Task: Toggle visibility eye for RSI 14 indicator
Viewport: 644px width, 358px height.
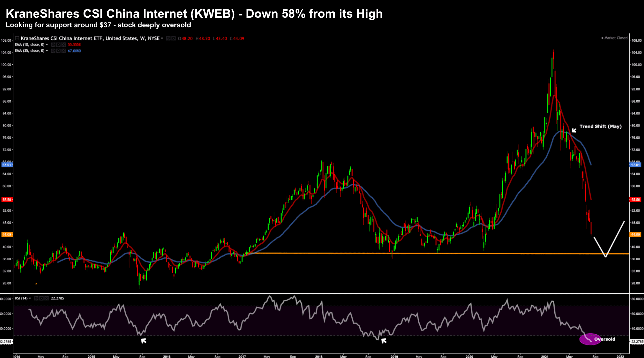Action: [36, 298]
